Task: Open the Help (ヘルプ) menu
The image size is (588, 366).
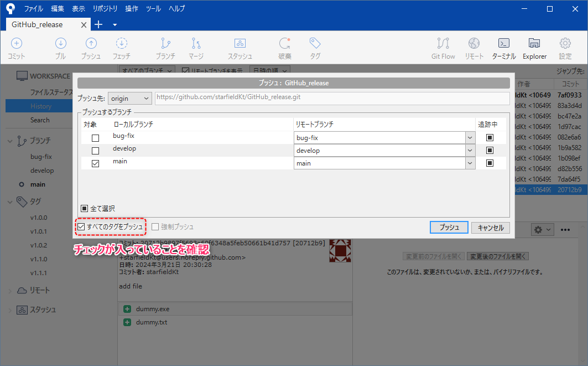Action: coord(176,9)
